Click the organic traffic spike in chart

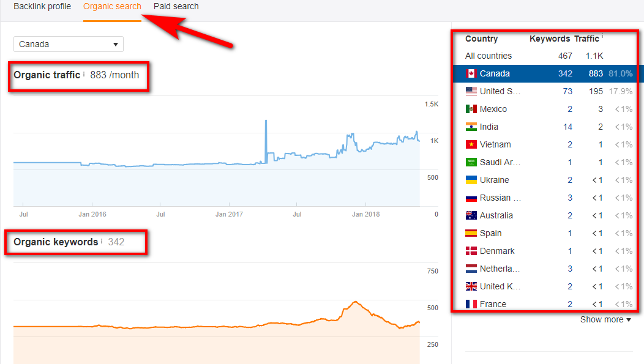tap(266, 121)
